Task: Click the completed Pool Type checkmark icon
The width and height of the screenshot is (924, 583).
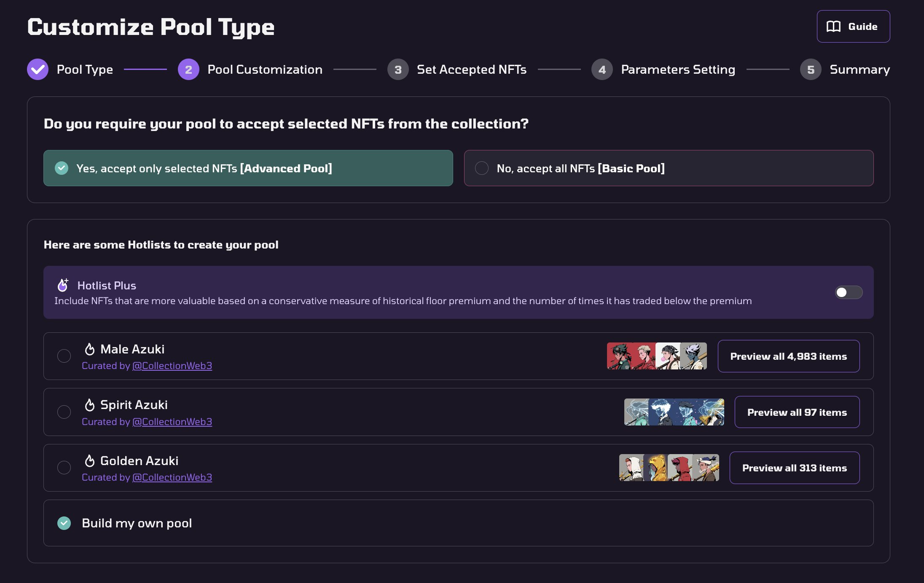Action: [38, 69]
